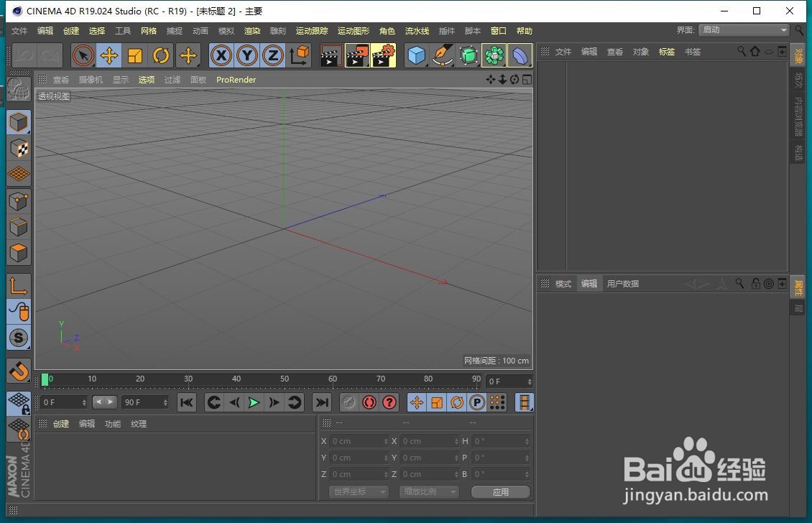Click the timeline frame 50 marker
The image size is (812, 523).
coord(285,379)
